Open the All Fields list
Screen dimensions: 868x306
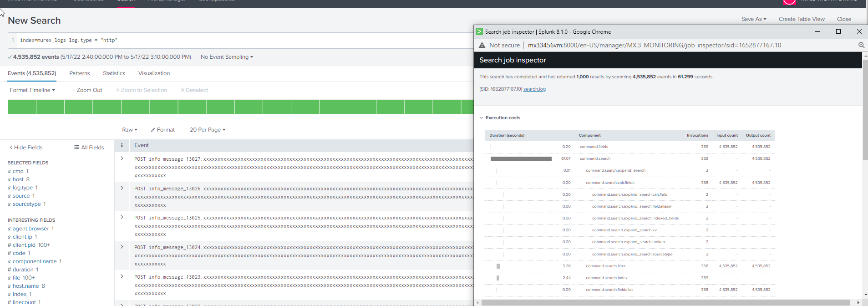[x=89, y=148]
